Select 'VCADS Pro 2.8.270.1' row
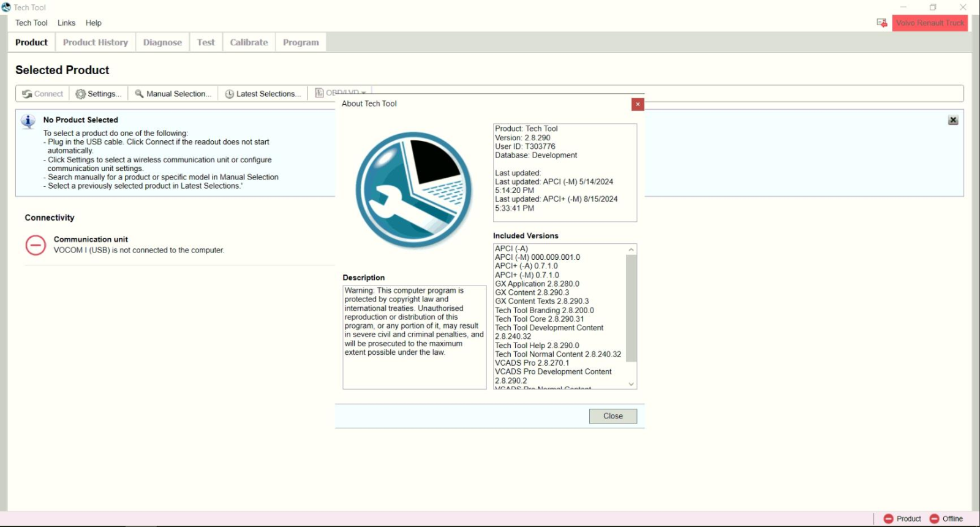The image size is (980, 527). pos(532,363)
